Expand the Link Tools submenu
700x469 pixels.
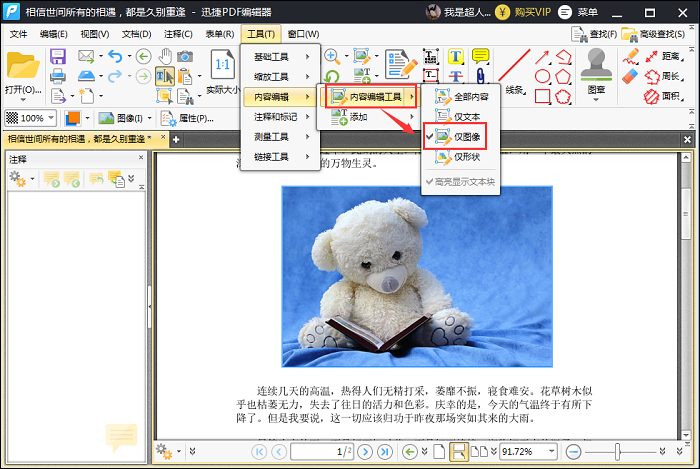coord(280,157)
